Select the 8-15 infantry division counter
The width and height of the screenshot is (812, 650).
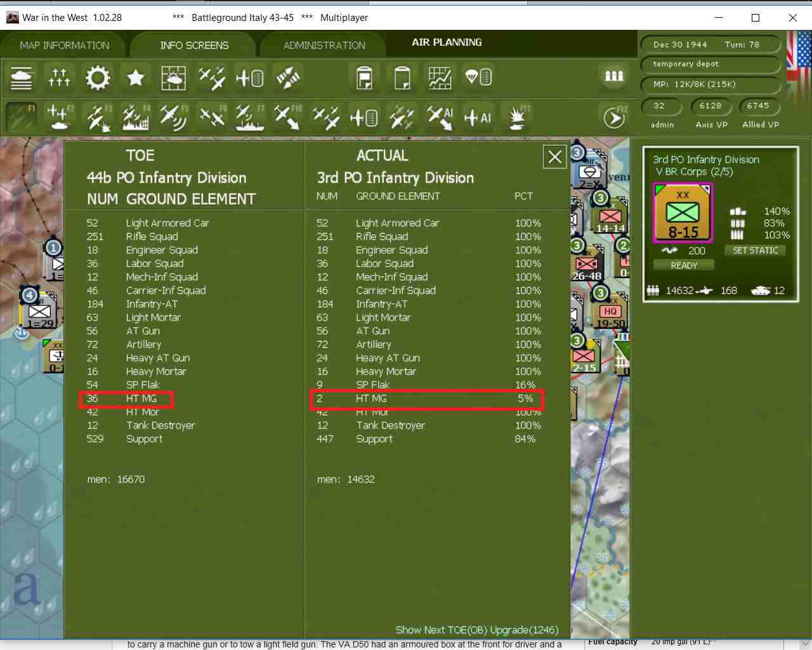click(x=683, y=213)
